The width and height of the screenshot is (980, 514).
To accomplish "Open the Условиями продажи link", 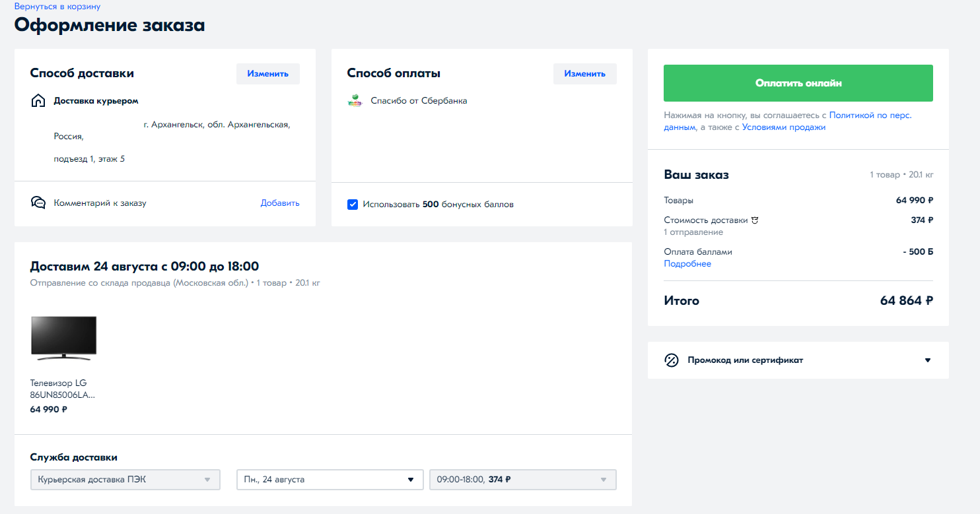I will [x=783, y=127].
